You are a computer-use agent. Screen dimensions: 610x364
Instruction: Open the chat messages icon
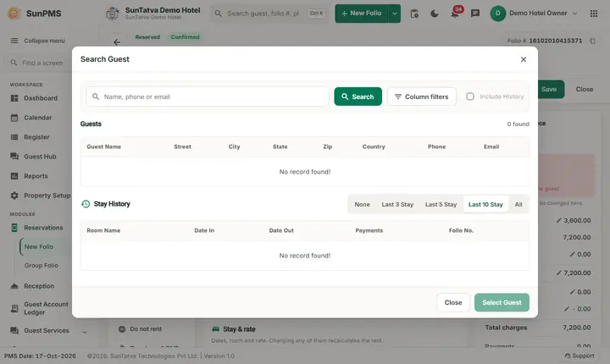click(475, 14)
